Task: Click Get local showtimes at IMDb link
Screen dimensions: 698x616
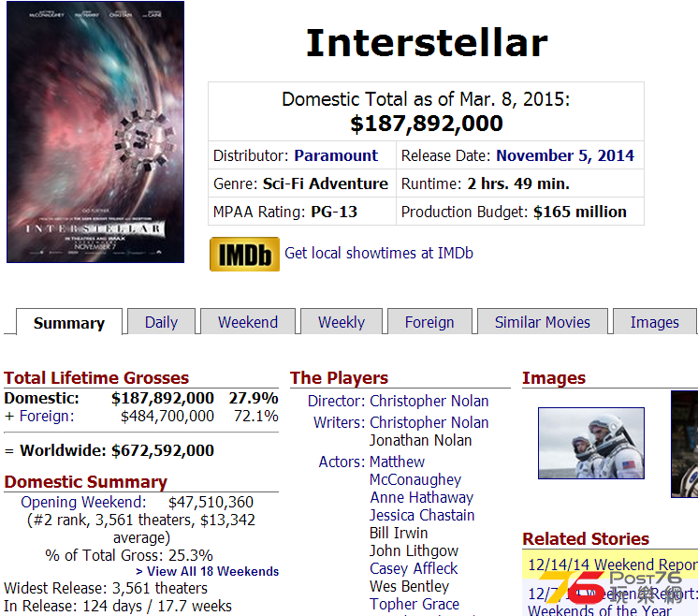Action: pyautogui.click(x=379, y=253)
